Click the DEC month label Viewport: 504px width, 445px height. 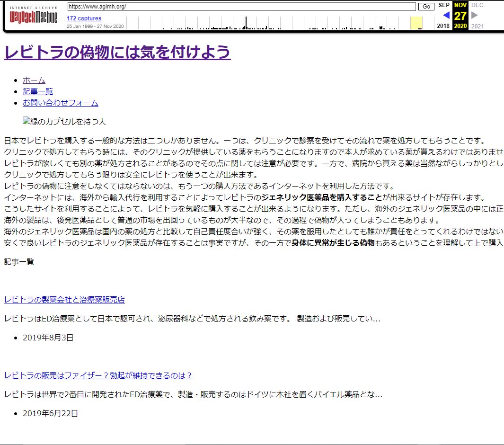pyautogui.click(x=477, y=5)
